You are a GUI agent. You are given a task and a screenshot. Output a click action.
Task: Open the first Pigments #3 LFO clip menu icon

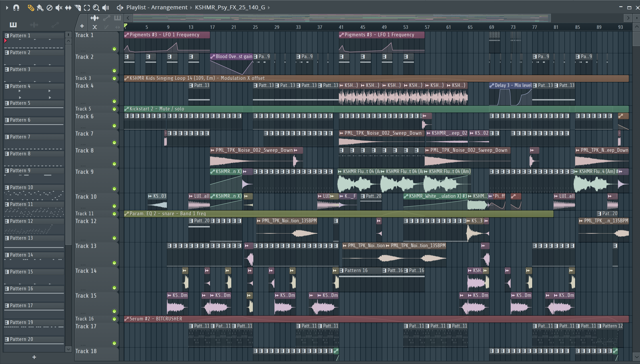point(127,35)
